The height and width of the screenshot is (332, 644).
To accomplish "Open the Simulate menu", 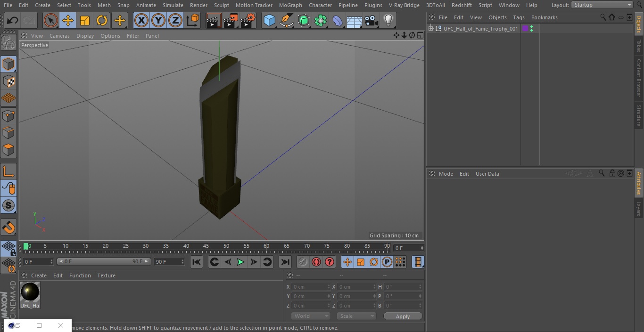I will click(x=173, y=5).
